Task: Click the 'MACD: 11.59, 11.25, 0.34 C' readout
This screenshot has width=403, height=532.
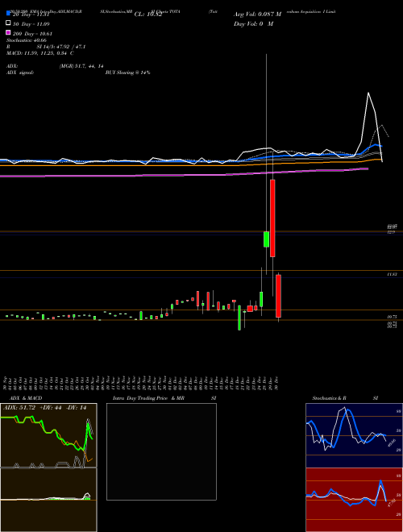Action: (40, 53)
